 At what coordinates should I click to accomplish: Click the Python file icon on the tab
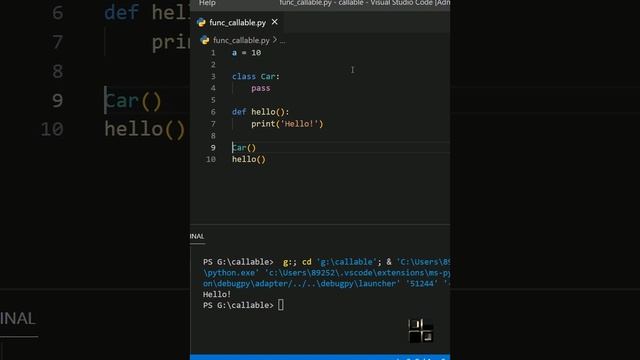click(201, 23)
